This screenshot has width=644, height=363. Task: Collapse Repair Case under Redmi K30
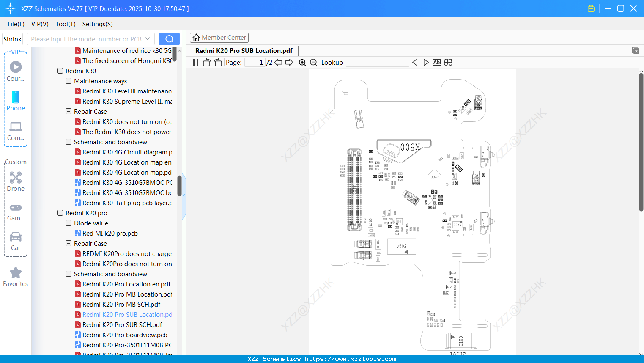(x=69, y=112)
